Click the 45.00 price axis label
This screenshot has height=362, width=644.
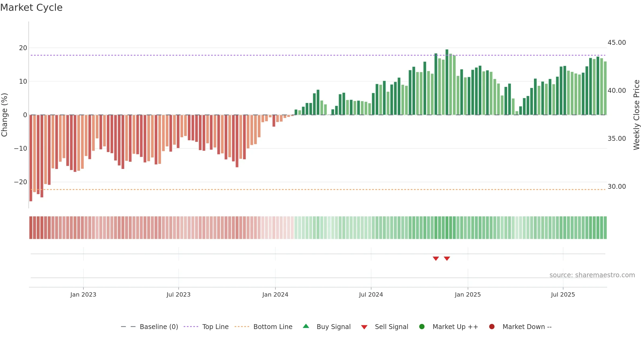tap(617, 43)
